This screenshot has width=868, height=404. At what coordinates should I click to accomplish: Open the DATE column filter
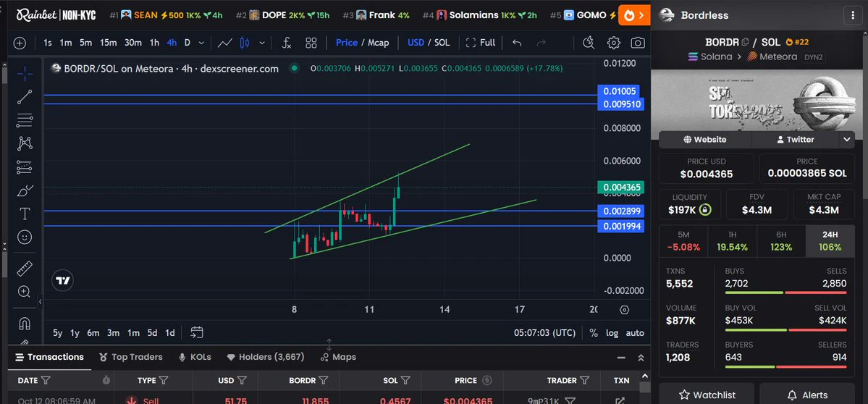(x=46, y=380)
